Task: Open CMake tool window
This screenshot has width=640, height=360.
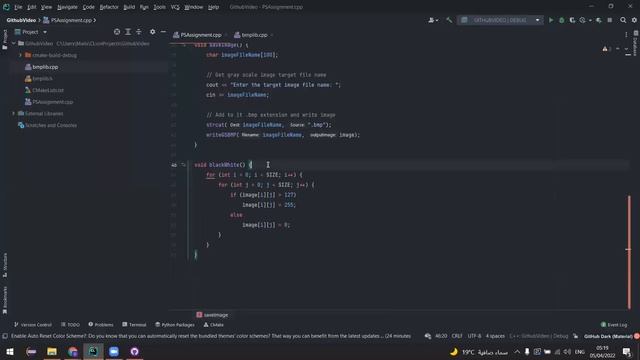Action: click(213, 325)
